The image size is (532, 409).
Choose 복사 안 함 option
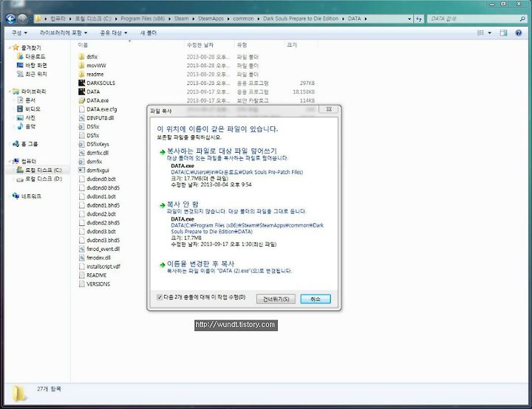(x=183, y=205)
